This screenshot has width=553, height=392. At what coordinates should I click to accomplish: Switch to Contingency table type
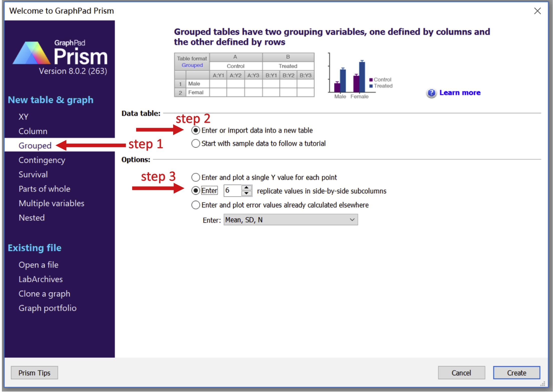42,160
